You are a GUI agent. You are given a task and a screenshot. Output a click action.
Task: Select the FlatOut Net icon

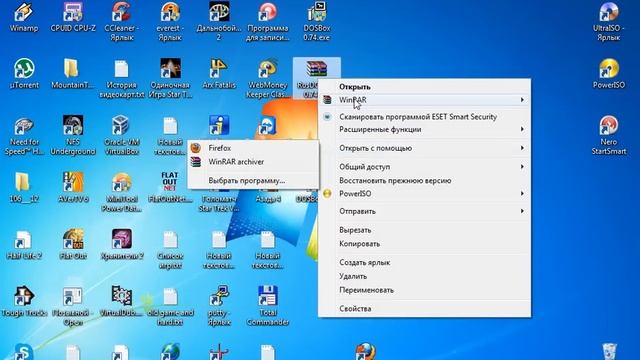point(170,188)
